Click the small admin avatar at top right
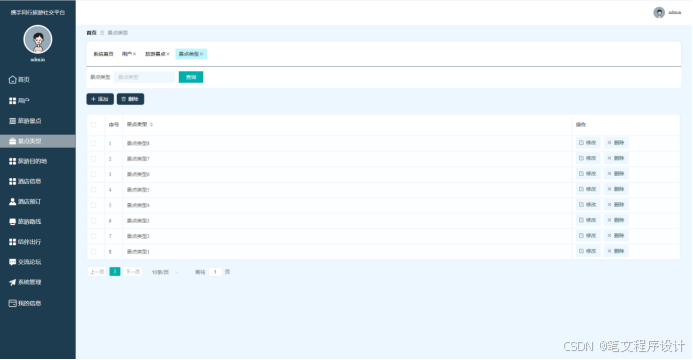Image resolution: width=693 pixels, height=360 pixels. click(659, 12)
